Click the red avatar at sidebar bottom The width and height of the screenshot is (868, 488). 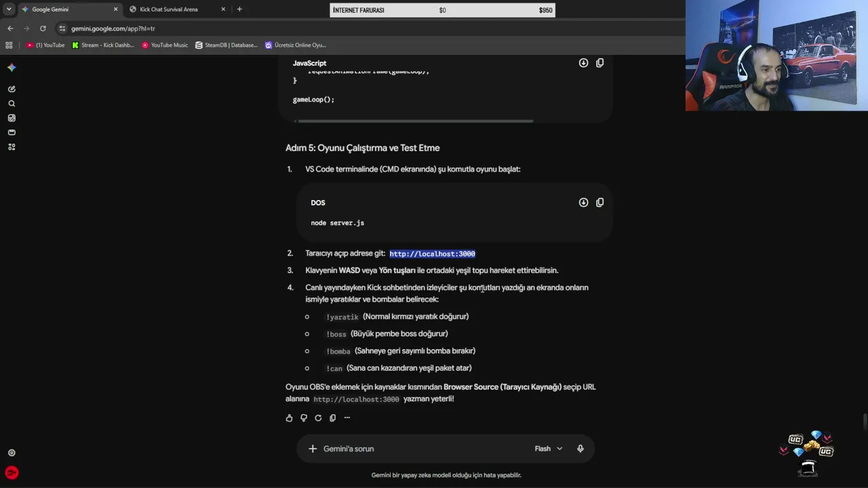(x=12, y=472)
